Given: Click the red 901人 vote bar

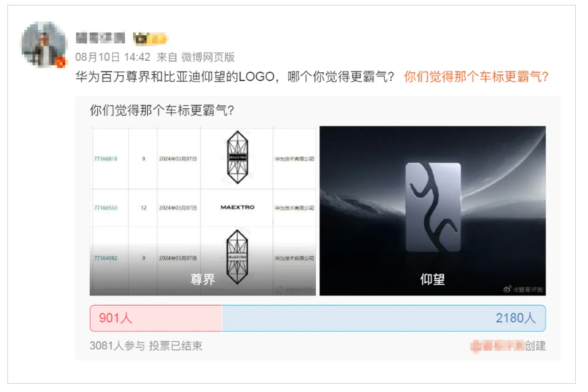Looking at the screenshot, I should [156, 318].
